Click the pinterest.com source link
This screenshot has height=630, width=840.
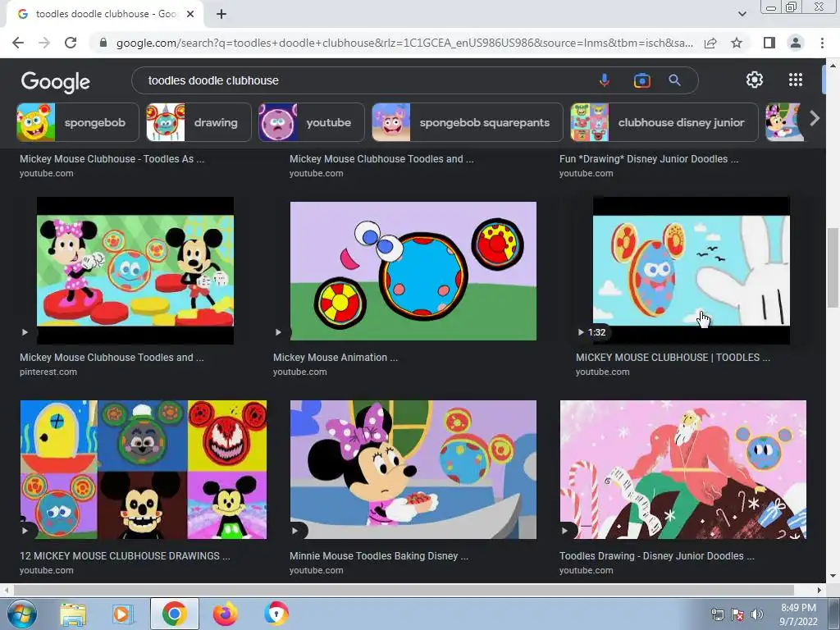click(x=48, y=372)
